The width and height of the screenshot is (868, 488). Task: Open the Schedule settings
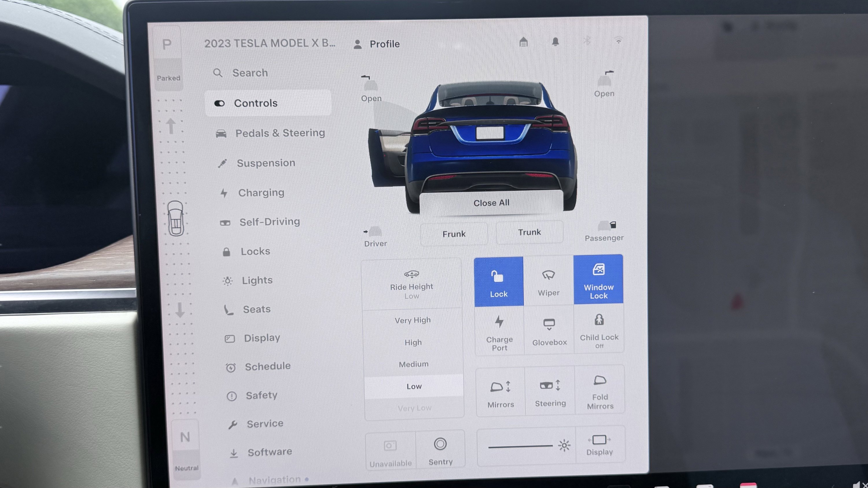click(258, 367)
